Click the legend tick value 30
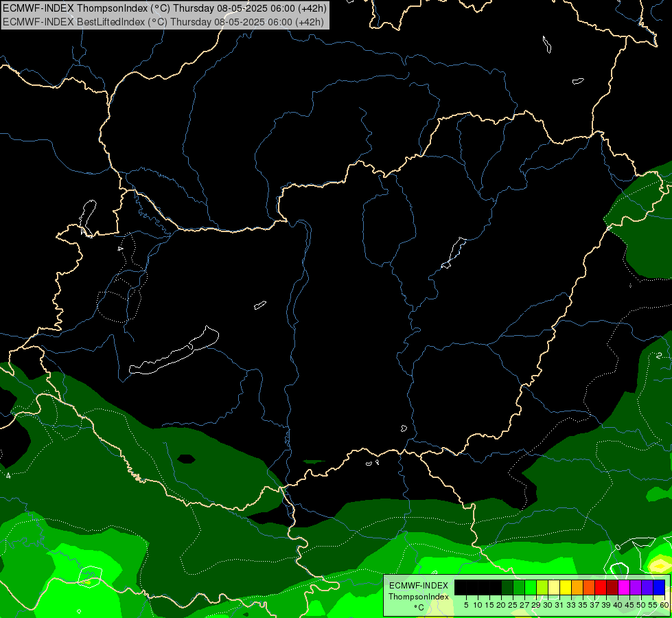Image resolution: width=672 pixels, height=618 pixels. click(x=548, y=605)
